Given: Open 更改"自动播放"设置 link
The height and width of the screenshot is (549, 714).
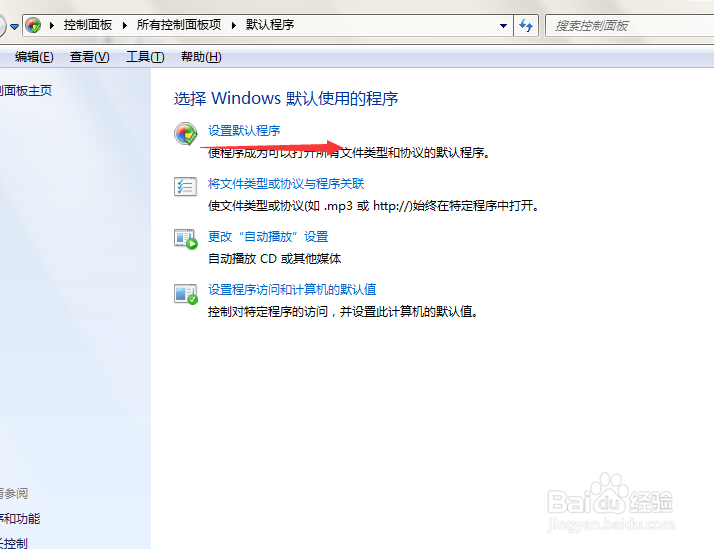Looking at the screenshot, I should click(268, 237).
